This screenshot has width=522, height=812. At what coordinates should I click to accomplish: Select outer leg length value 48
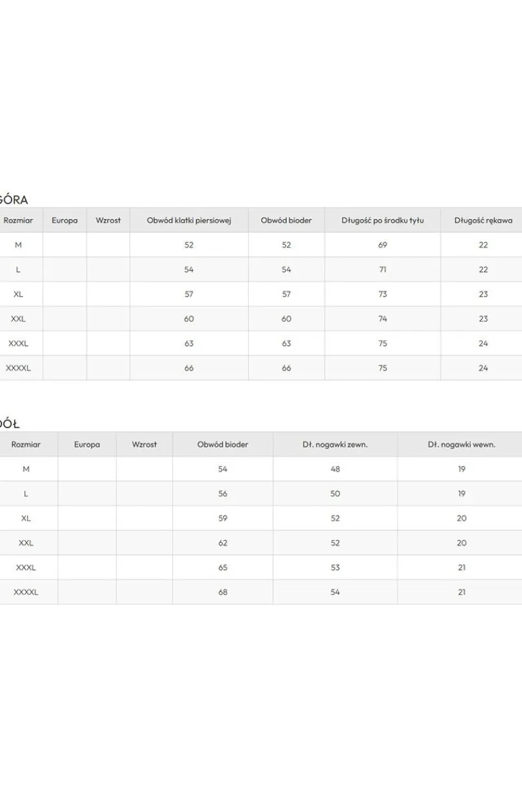(x=335, y=469)
